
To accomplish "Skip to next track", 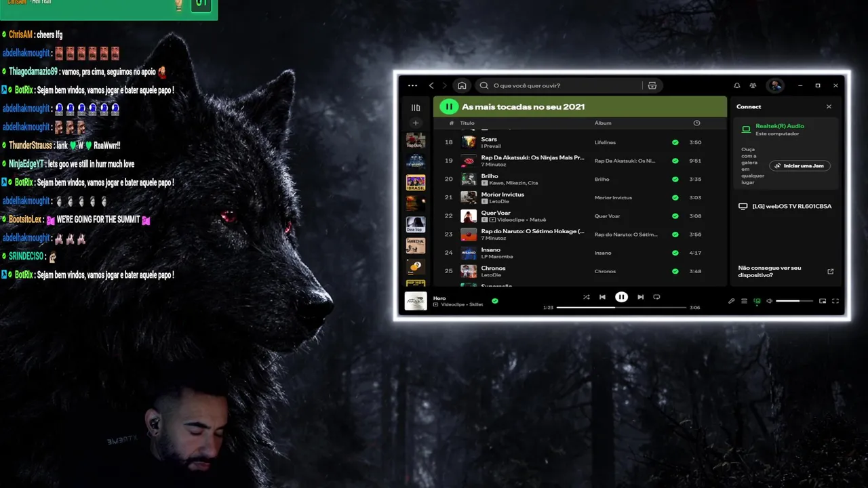I will pyautogui.click(x=640, y=297).
